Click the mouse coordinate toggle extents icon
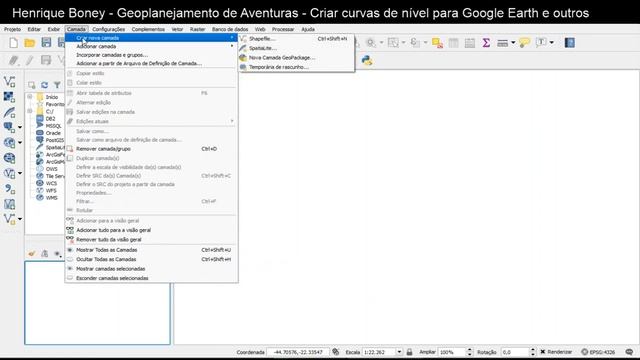640x360 pixels. [336, 352]
